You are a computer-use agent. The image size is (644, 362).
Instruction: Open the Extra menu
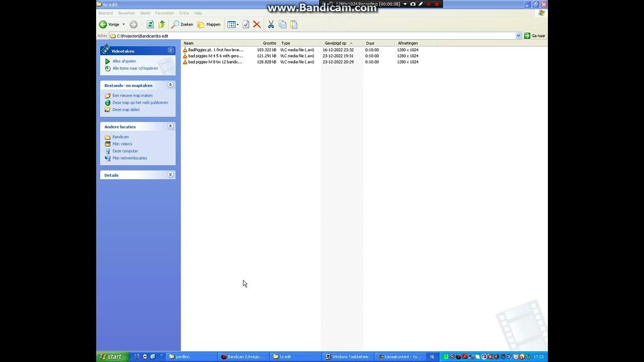point(184,13)
